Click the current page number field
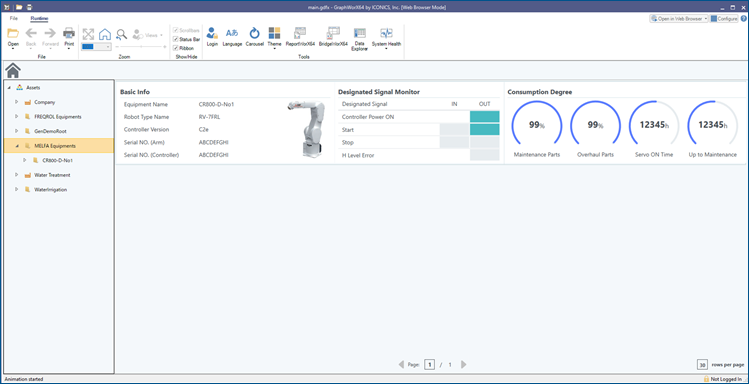749x384 pixels. (x=429, y=364)
